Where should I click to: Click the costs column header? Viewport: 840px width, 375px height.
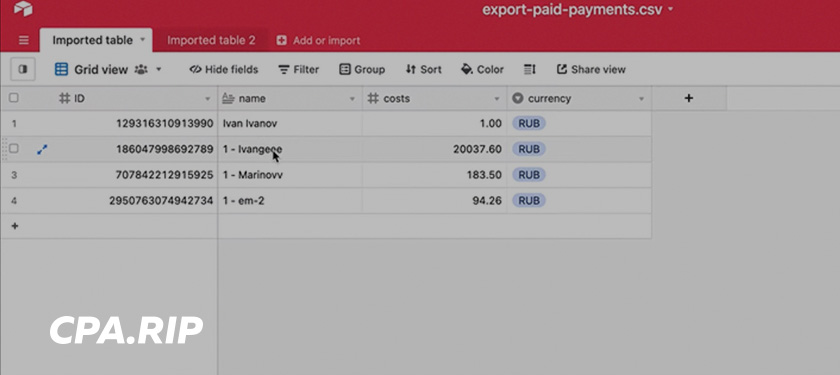(x=434, y=99)
